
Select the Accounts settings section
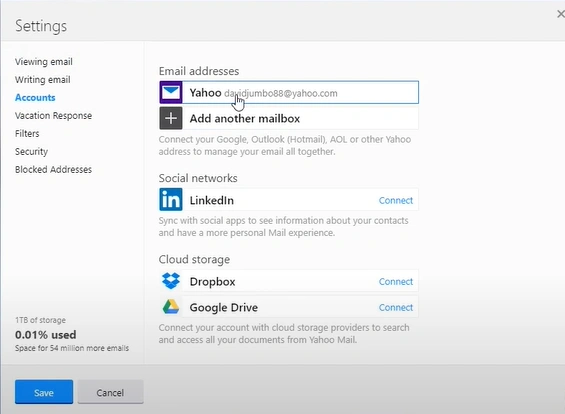point(35,98)
